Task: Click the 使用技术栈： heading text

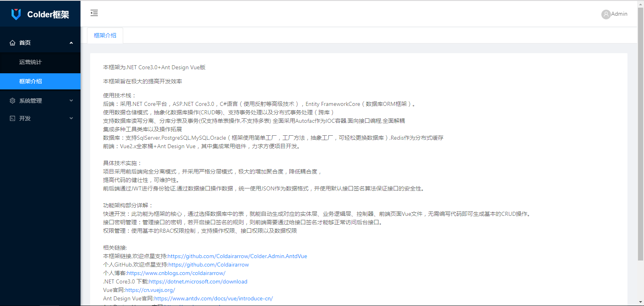Action: (120, 95)
